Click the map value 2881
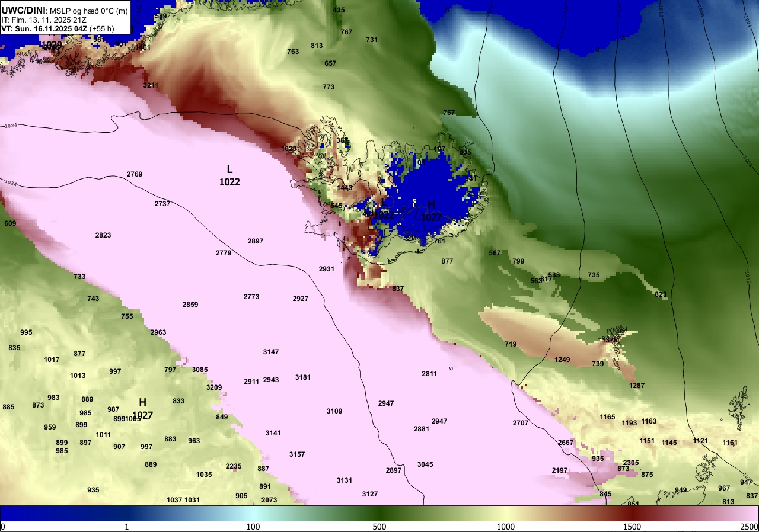Image resolution: width=759 pixels, height=532 pixels. pyautogui.click(x=422, y=429)
